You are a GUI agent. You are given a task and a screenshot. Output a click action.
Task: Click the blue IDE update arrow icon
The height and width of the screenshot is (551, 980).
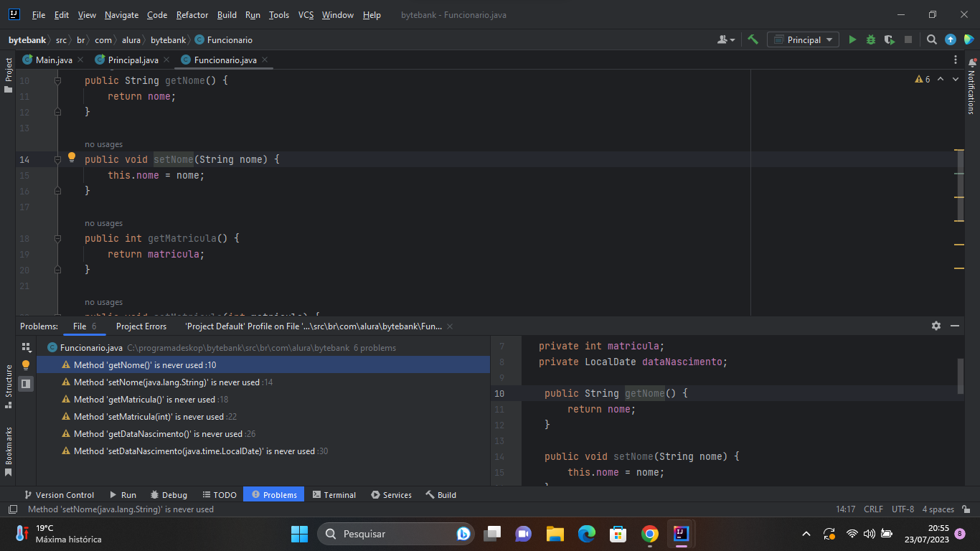pos(951,40)
